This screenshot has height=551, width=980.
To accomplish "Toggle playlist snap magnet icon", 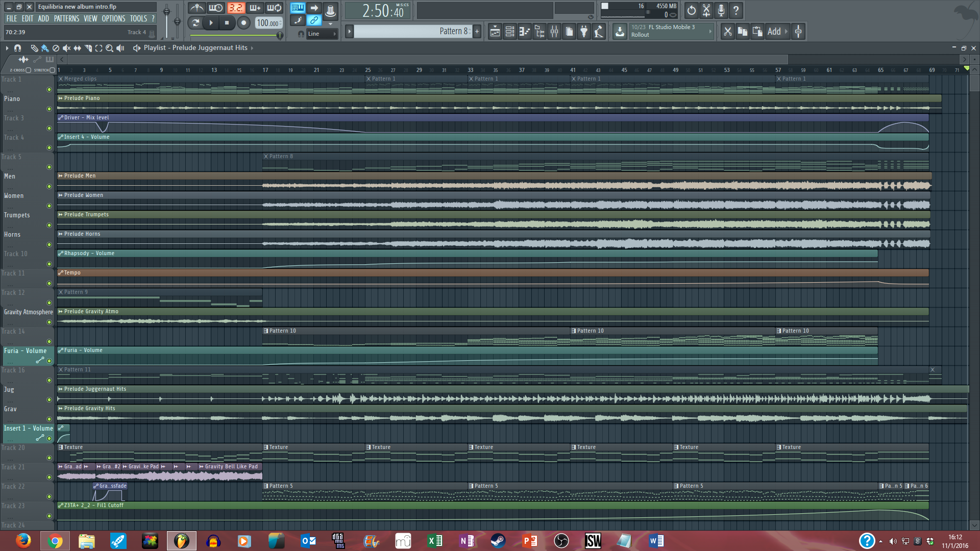I will tap(18, 48).
